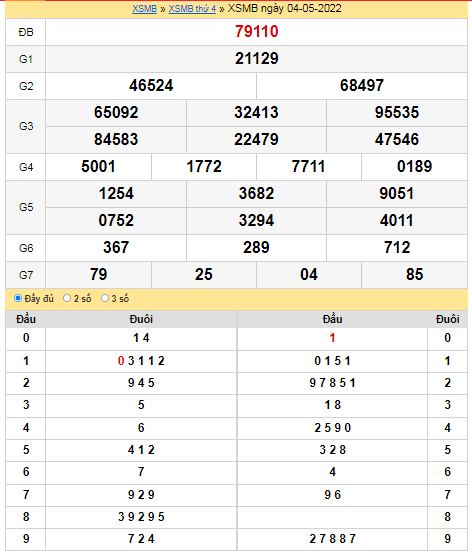Open the XSMB thứ 4 link
Image resolution: width=472 pixels, height=553 pixels.
(x=192, y=8)
